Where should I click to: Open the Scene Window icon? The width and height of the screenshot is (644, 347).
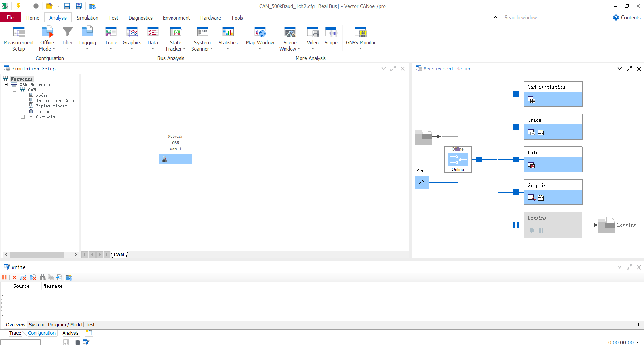pyautogui.click(x=290, y=33)
